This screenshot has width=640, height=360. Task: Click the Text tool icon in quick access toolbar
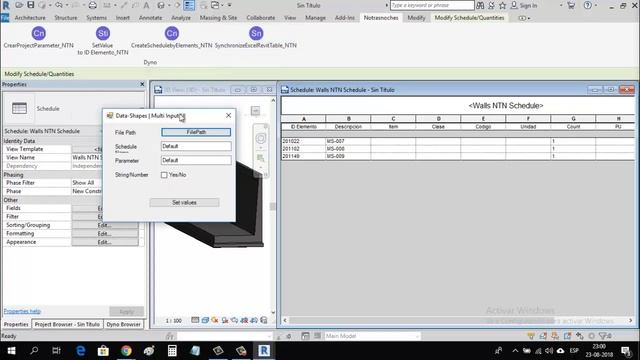146,5
